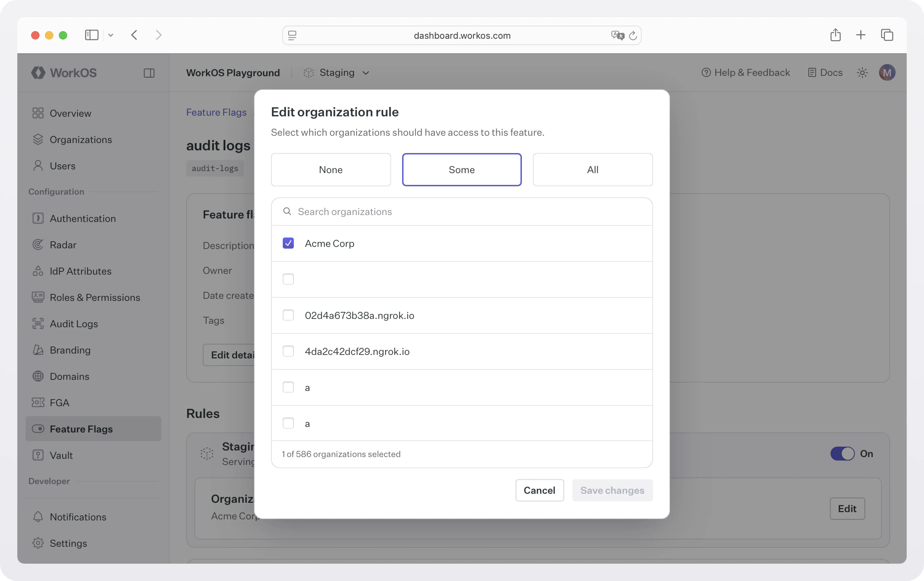Go back with Safari back arrow
Screen dimensions: 924x581
[134, 35]
